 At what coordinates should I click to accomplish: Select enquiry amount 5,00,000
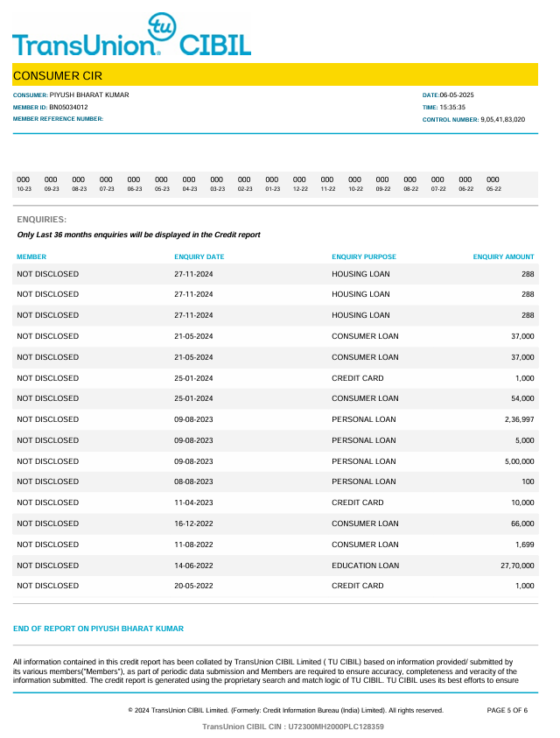pos(520,461)
